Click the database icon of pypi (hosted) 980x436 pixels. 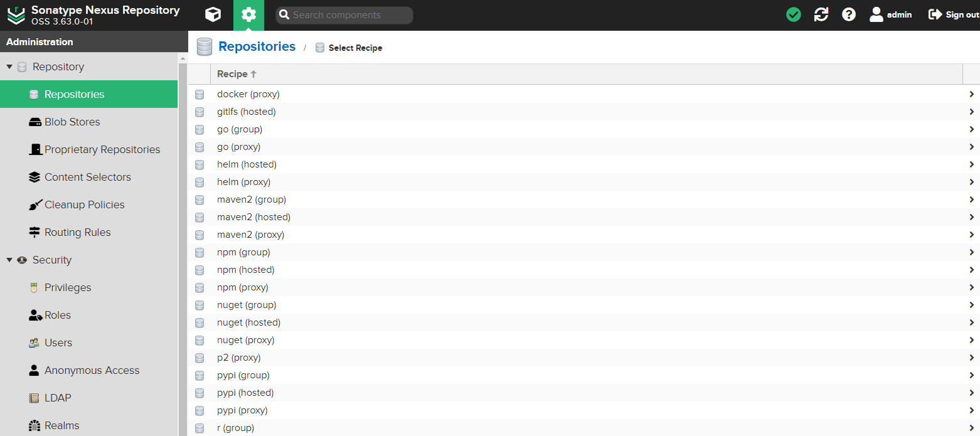(x=200, y=393)
